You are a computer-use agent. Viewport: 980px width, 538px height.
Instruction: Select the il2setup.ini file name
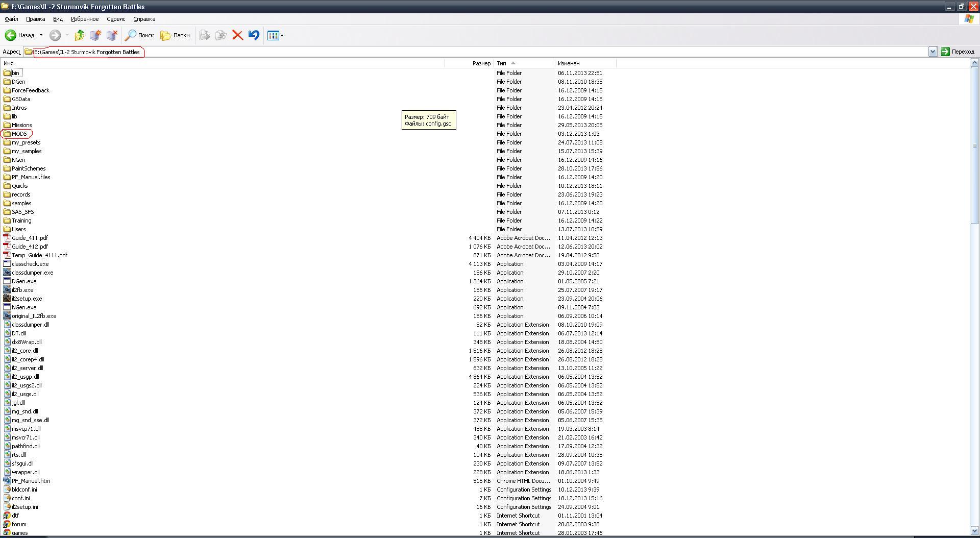pos(25,507)
